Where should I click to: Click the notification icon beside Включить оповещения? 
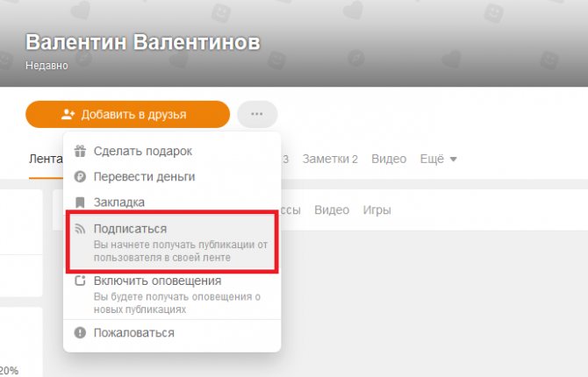coord(80,281)
